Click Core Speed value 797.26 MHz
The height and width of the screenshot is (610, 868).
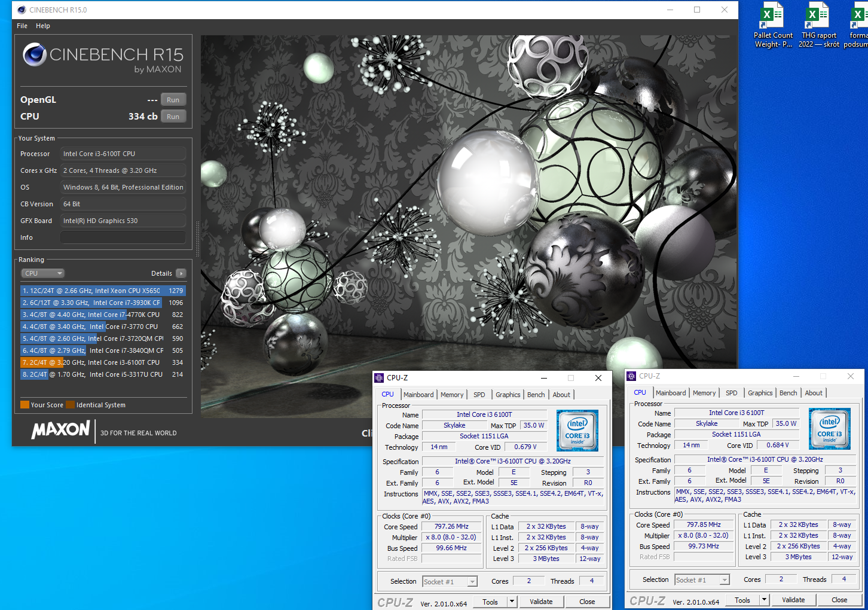click(451, 526)
